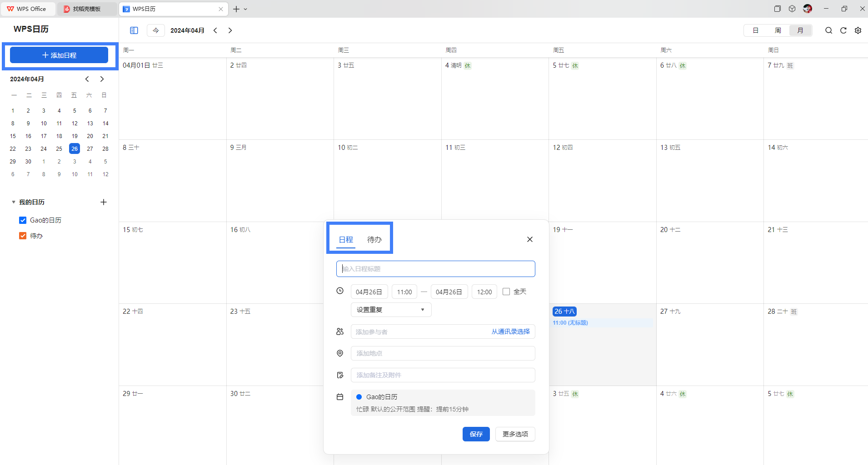The height and width of the screenshot is (465, 868).
Task: Close the schedule creation popup
Action: [529, 239]
